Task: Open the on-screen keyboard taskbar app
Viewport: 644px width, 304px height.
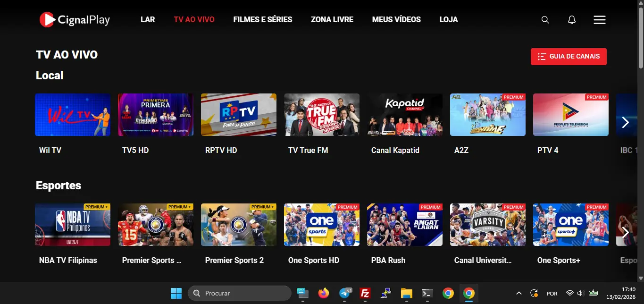Action: (302, 293)
